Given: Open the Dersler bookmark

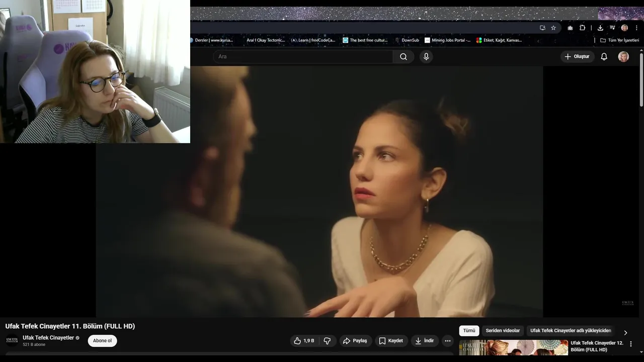Looking at the screenshot, I should click(x=212, y=40).
